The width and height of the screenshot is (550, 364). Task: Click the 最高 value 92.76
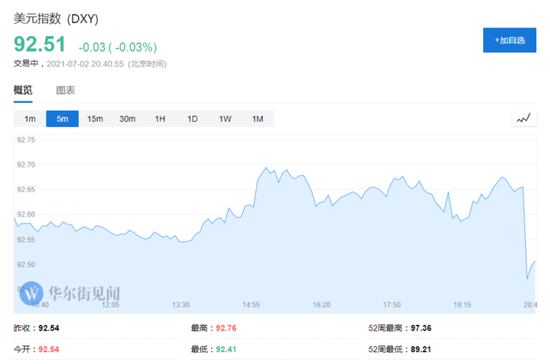[226, 328]
